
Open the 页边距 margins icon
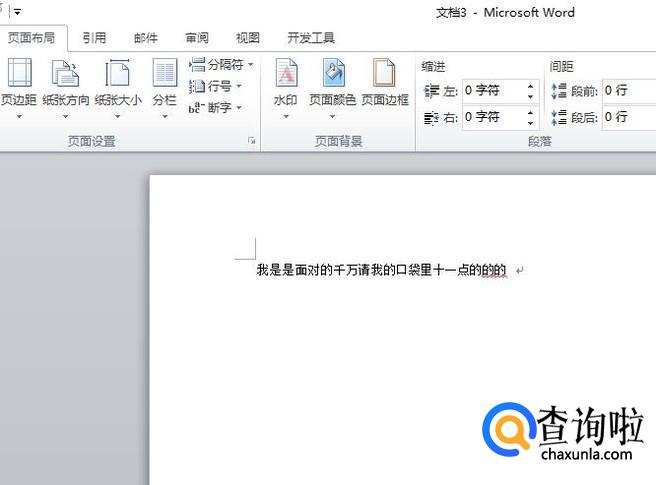pos(19,73)
